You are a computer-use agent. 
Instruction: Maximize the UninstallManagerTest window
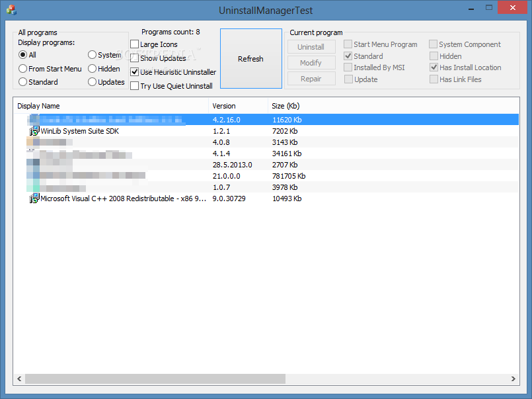(x=489, y=8)
